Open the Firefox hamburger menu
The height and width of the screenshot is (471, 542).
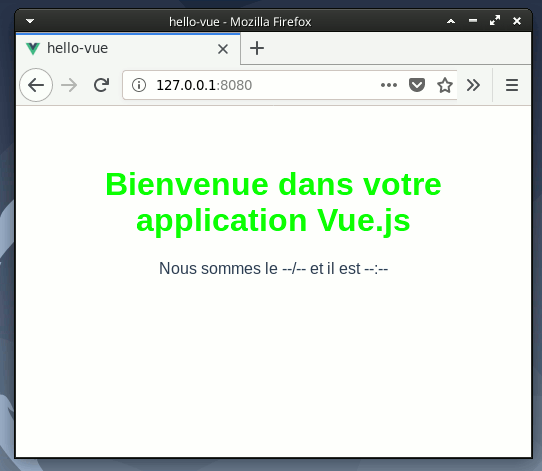click(512, 85)
